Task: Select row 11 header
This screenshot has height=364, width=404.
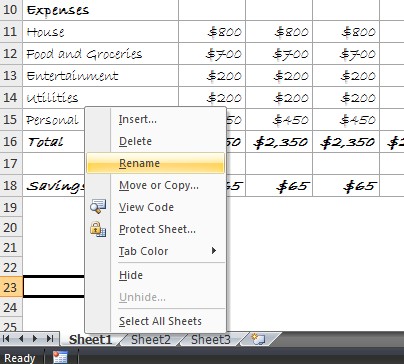Action: click(x=11, y=32)
